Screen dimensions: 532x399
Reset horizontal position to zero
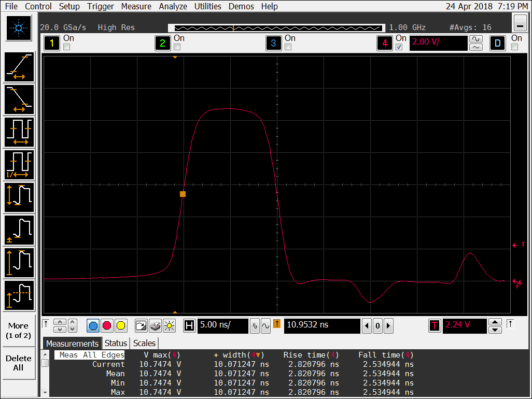tap(377, 326)
